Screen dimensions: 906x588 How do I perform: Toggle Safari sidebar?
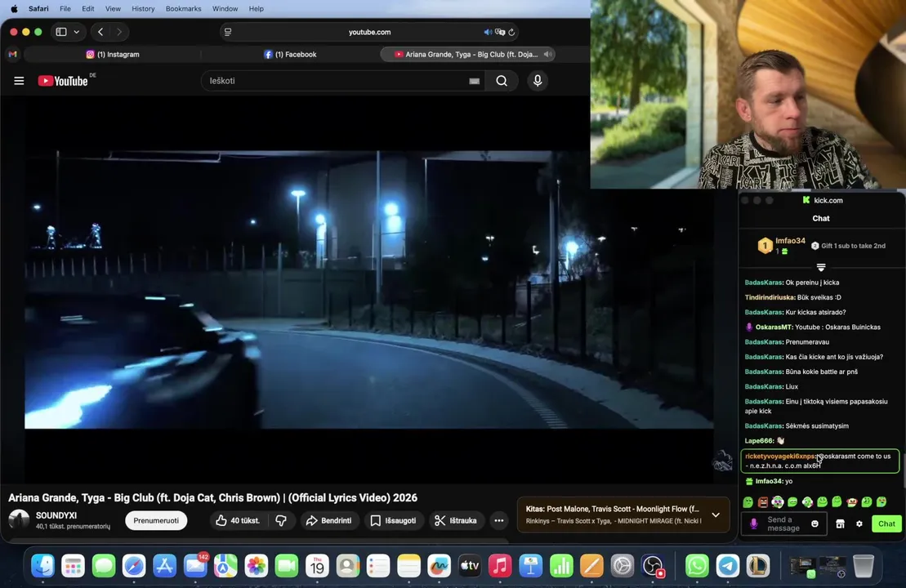(61, 32)
